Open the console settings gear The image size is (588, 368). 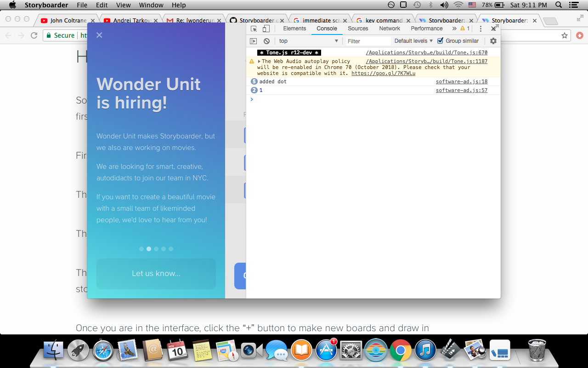pyautogui.click(x=493, y=41)
